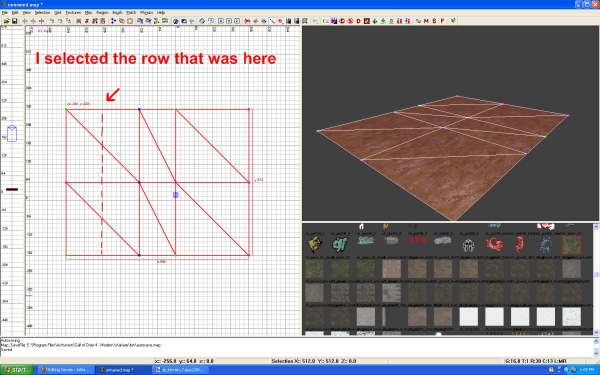Click the third rotate-axis toolbar icon
The height and width of the screenshot is (375, 600).
[x=68, y=21]
